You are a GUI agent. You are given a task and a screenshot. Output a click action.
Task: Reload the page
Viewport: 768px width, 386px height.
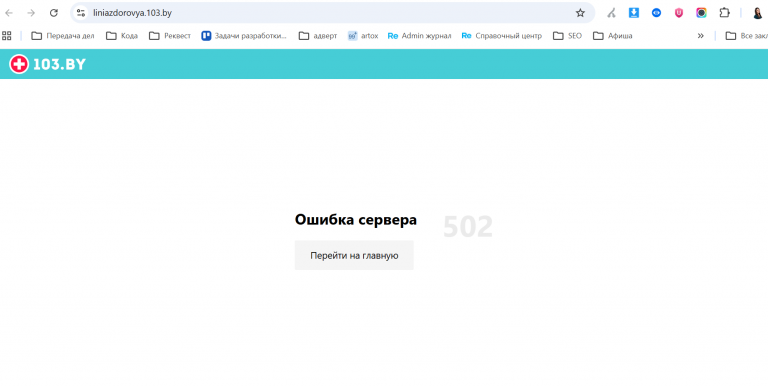click(x=54, y=13)
